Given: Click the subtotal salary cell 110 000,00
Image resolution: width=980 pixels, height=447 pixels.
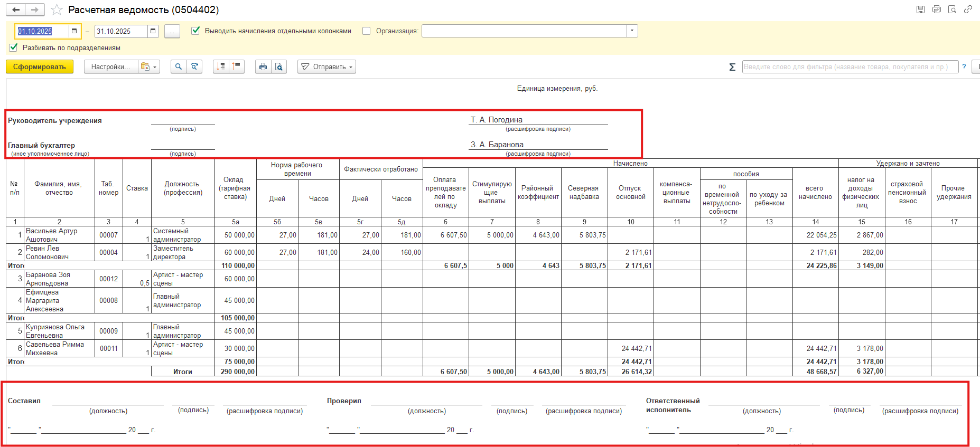Looking at the screenshot, I should (236, 265).
